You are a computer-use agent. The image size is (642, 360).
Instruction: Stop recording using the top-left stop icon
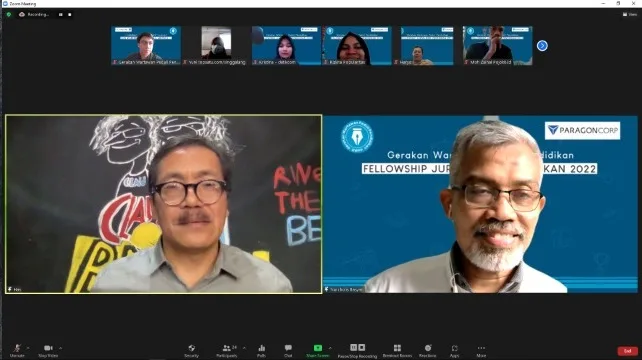click(70, 14)
